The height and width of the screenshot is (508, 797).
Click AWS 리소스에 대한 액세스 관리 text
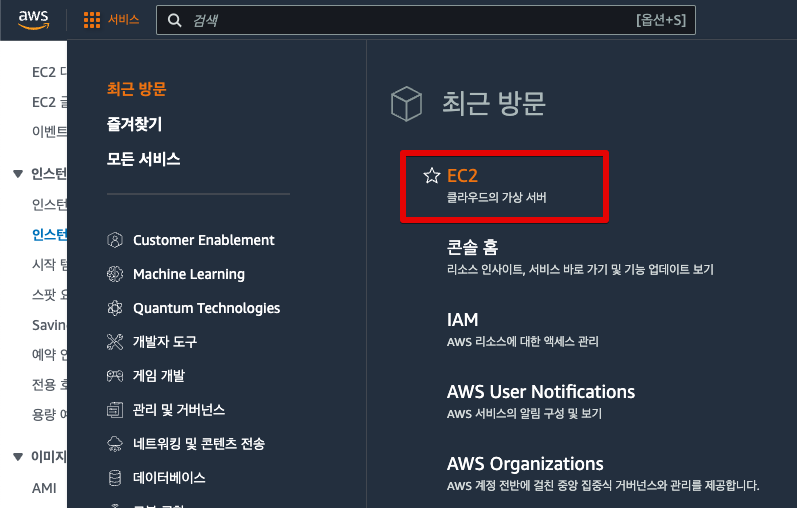[523, 341]
